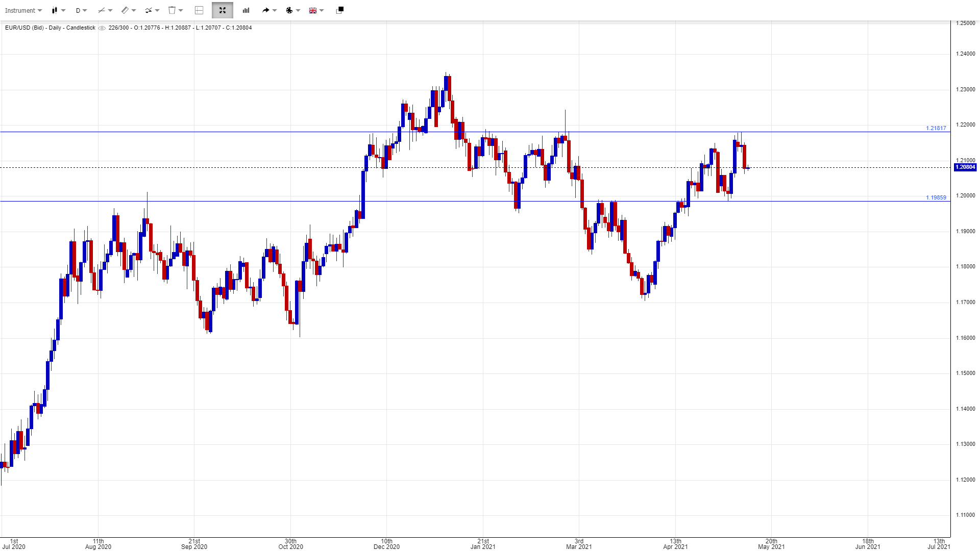Open the line drawing tools dropdown
Viewport: 980px width, 551px height.
105,10
